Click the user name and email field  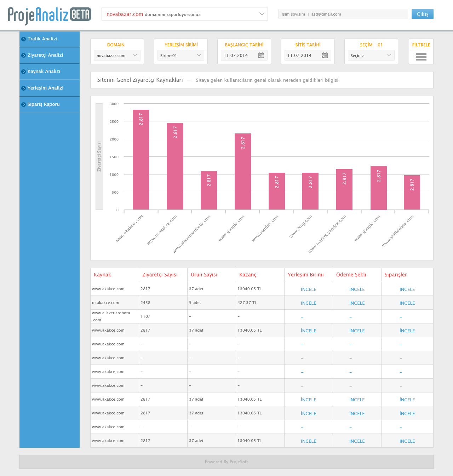coord(343,14)
